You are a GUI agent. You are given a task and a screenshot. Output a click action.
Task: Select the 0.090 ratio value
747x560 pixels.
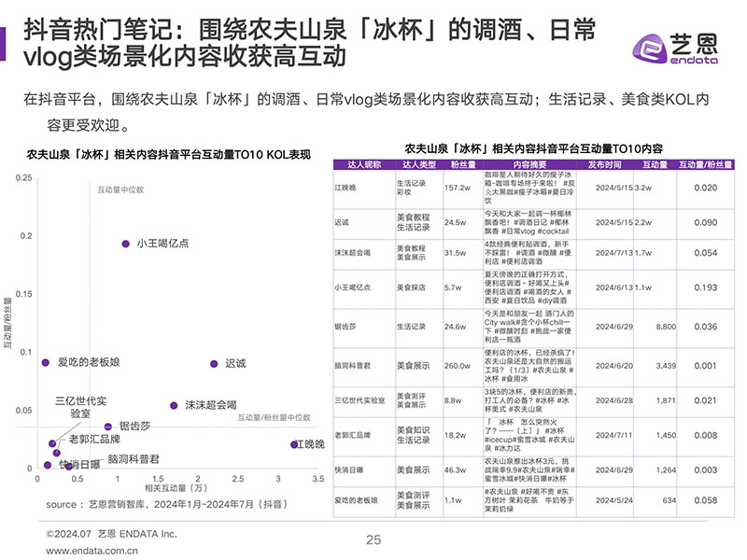point(706,222)
